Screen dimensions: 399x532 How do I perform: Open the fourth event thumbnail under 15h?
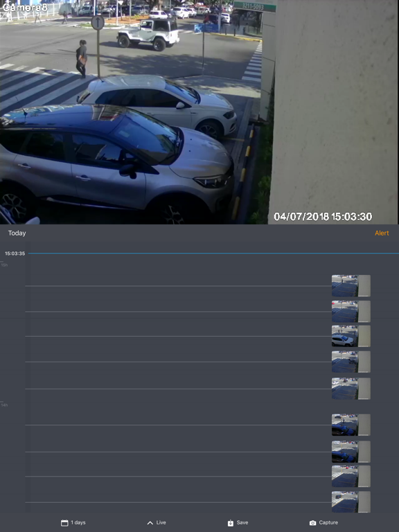tap(351, 362)
